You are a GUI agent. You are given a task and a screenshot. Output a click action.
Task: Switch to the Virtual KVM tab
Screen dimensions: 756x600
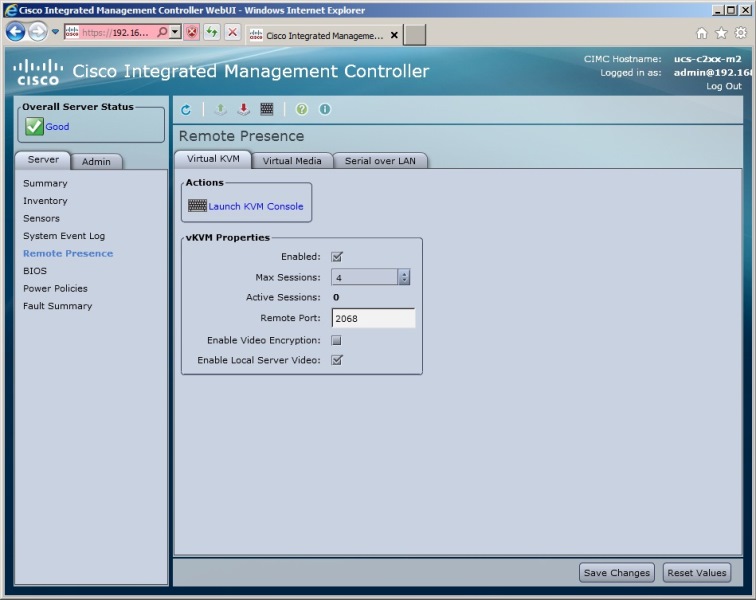pos(213,159)
